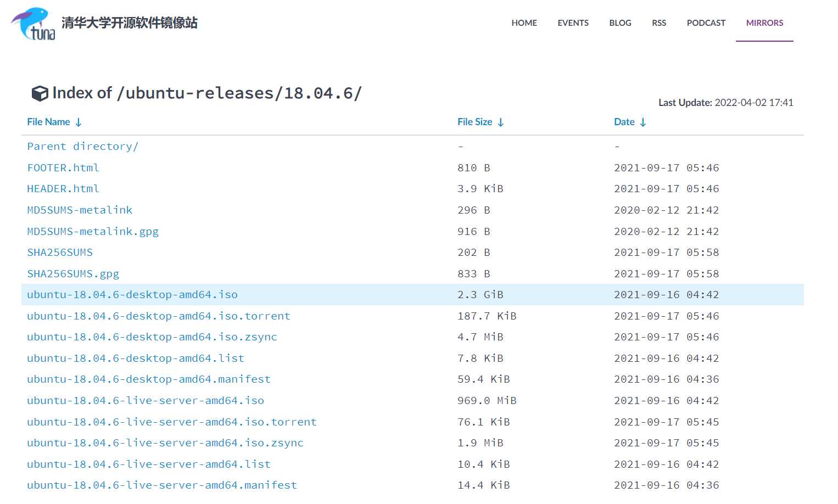Image resolution: width=838 pixels, height=504 pixels.
Task: Sort by Date column
Action: pos(630,122)
